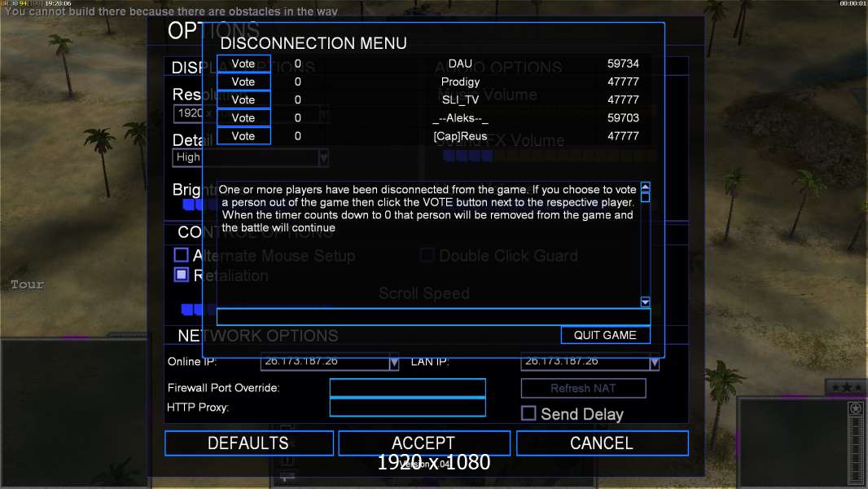Expand the Online IP dropdown
This screenshot has width=868, height=489.
(393, 363)
